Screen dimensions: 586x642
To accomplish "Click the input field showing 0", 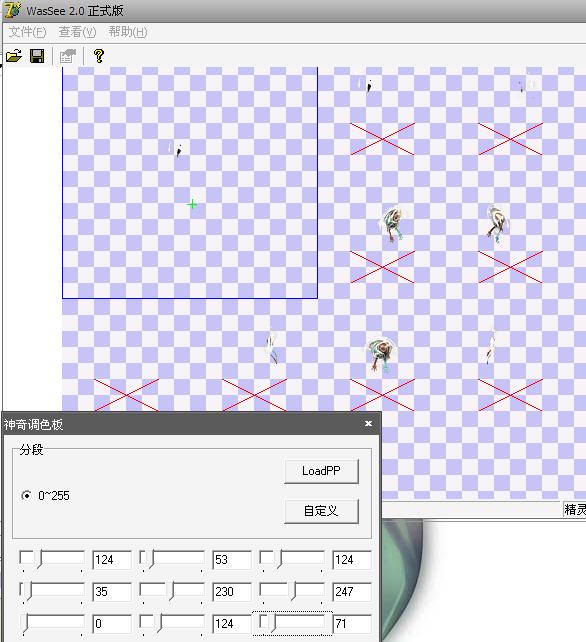I will click(112, 624).
